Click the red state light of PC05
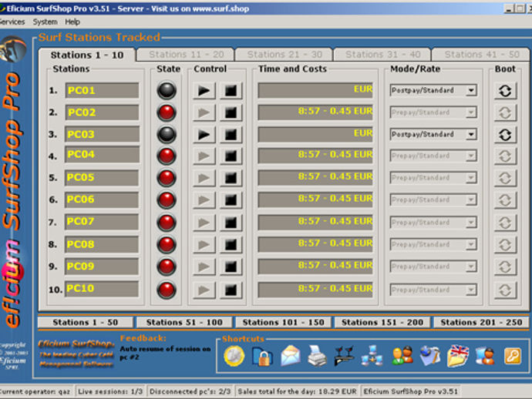The width and height of the screenshot is (532, 399). (167, 178)
